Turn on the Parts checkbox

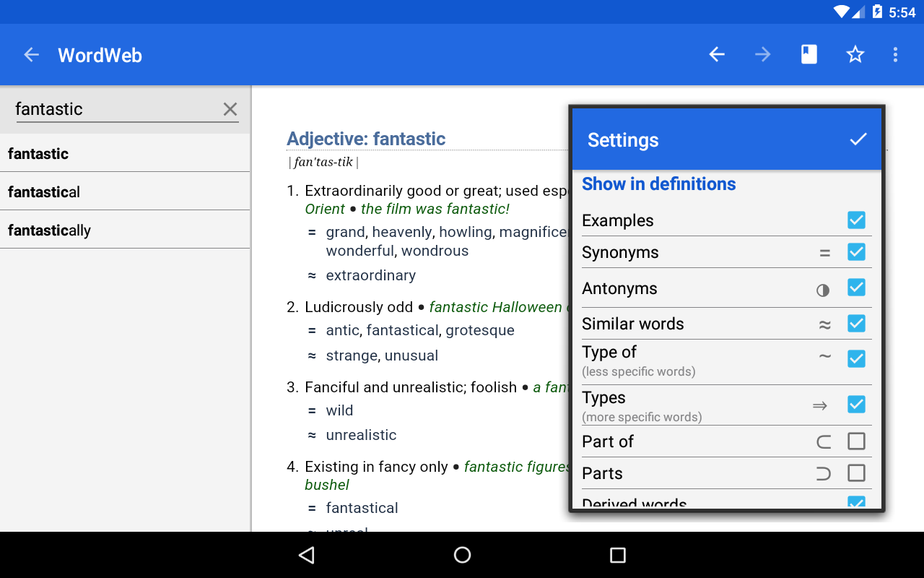(x=856, y=473)
